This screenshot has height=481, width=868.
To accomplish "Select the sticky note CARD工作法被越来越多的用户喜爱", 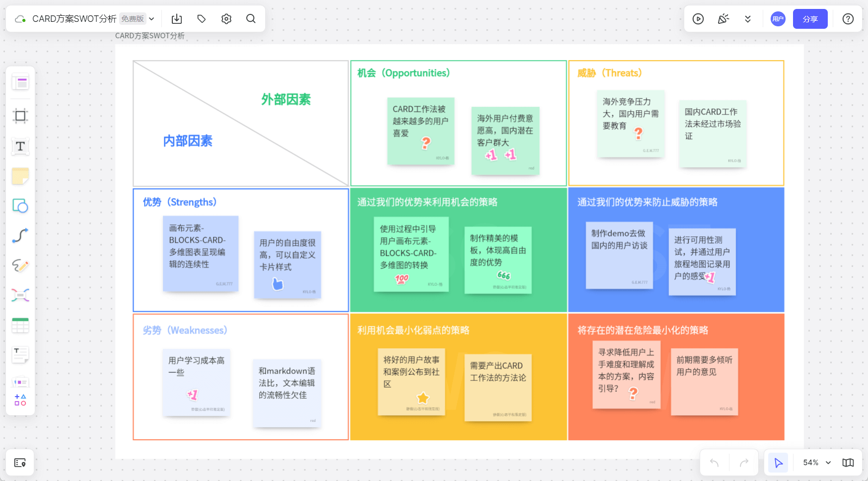I will click(x=421, y=131).
